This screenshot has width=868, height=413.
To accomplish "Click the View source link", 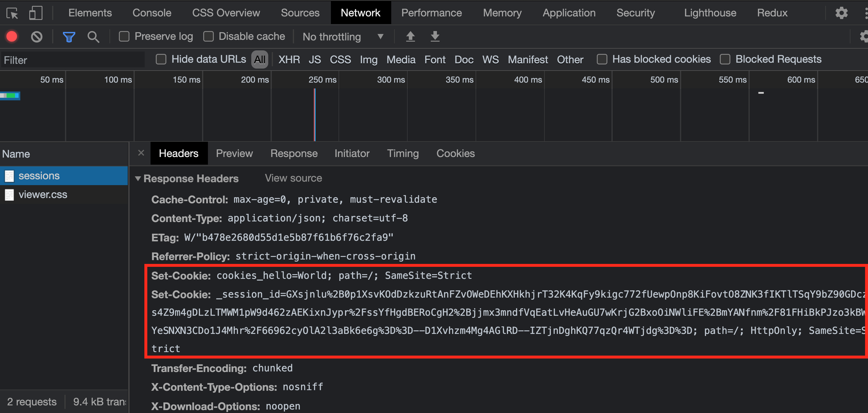I will pos(293,178).
